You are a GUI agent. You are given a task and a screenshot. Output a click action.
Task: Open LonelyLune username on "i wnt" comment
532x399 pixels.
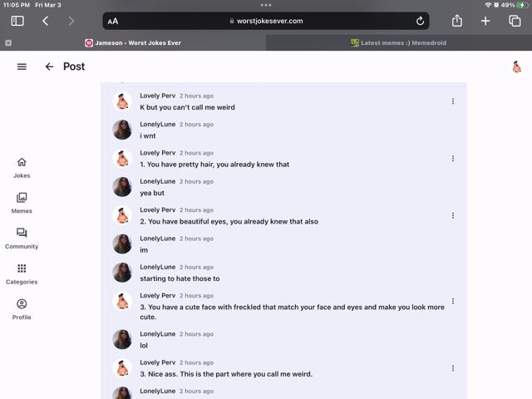[157, 124]
